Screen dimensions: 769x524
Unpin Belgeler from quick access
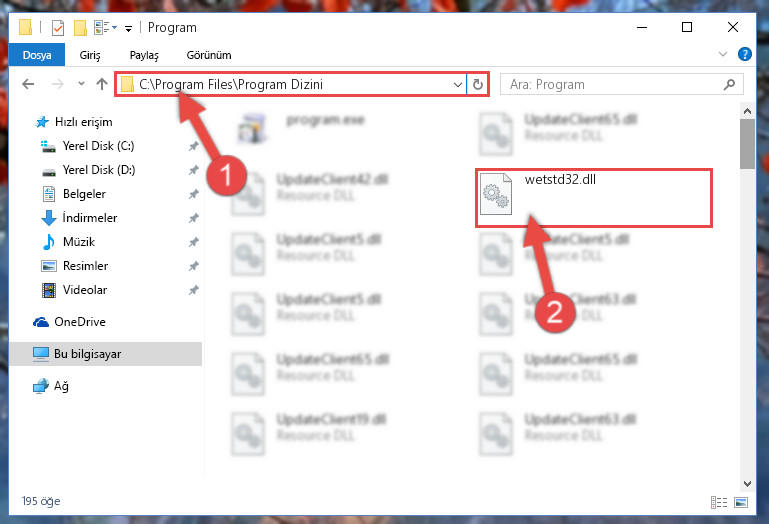(194, 194)
